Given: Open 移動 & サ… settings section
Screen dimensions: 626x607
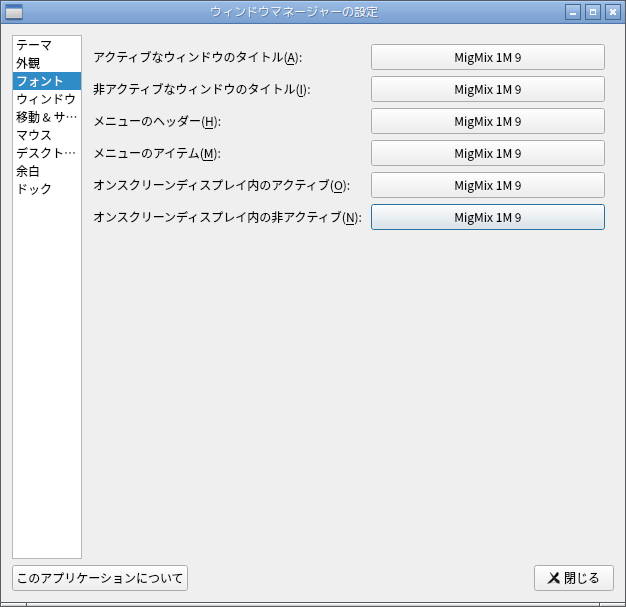Looking at the screenshot, I should 47,117.
